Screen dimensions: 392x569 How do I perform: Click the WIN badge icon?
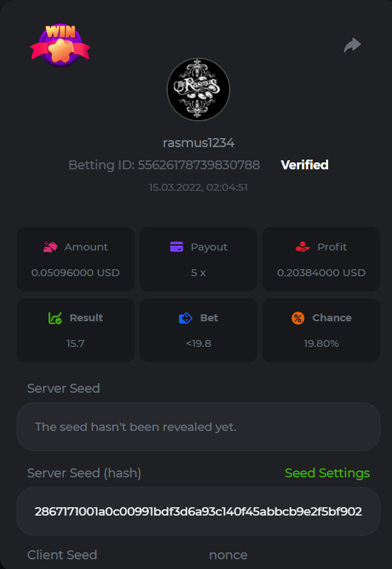[x=60, y=45]
